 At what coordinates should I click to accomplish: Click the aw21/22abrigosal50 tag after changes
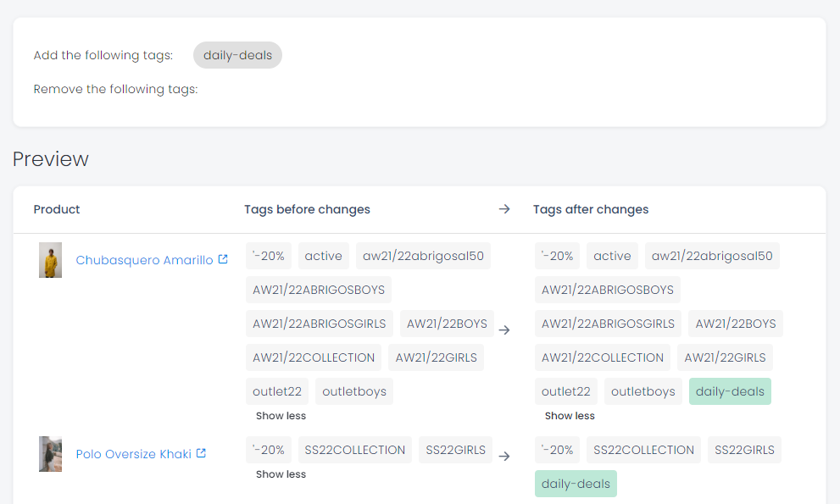(x=712, y=256)
